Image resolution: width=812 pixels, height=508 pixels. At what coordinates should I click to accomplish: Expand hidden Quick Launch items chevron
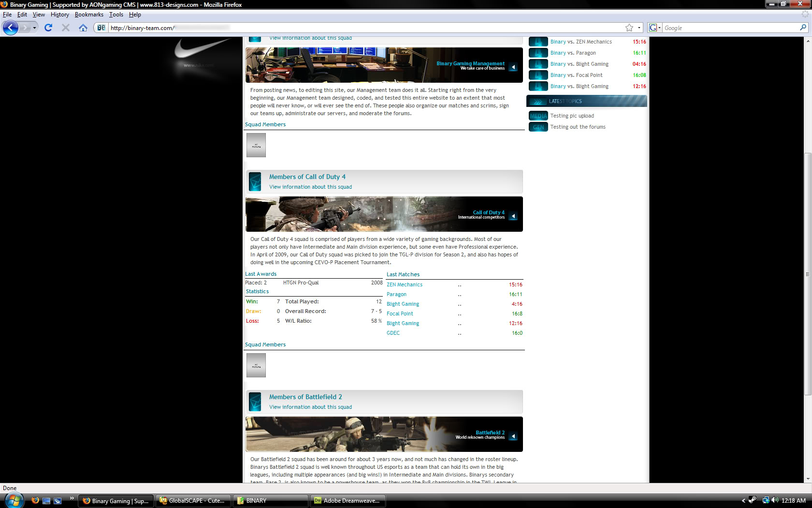point(72,498)
